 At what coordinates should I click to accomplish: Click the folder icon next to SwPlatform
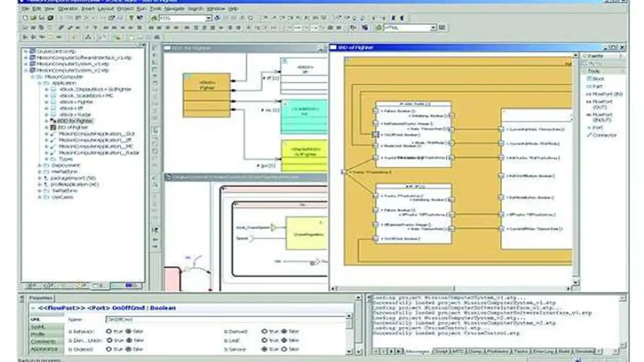point(46,191)
